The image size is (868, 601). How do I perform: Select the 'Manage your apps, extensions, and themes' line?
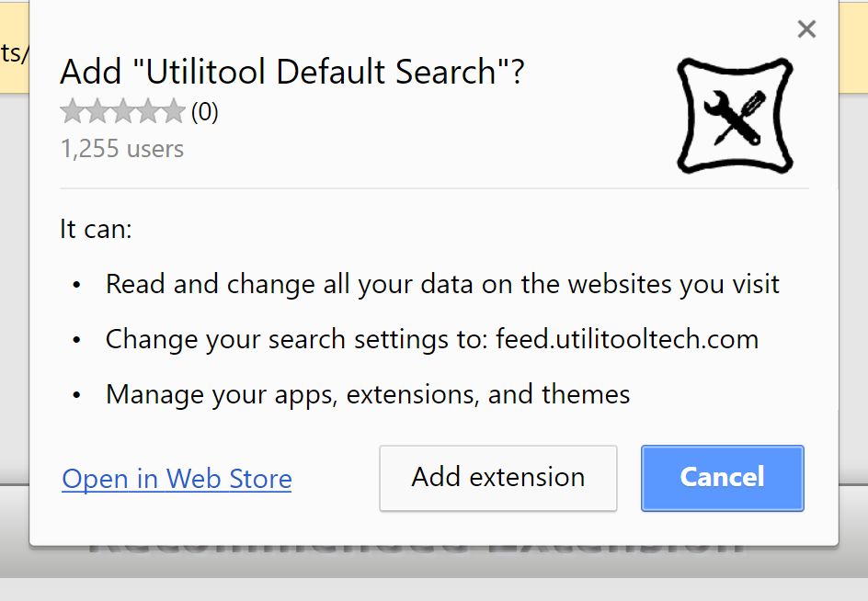(x=368, y=394)
